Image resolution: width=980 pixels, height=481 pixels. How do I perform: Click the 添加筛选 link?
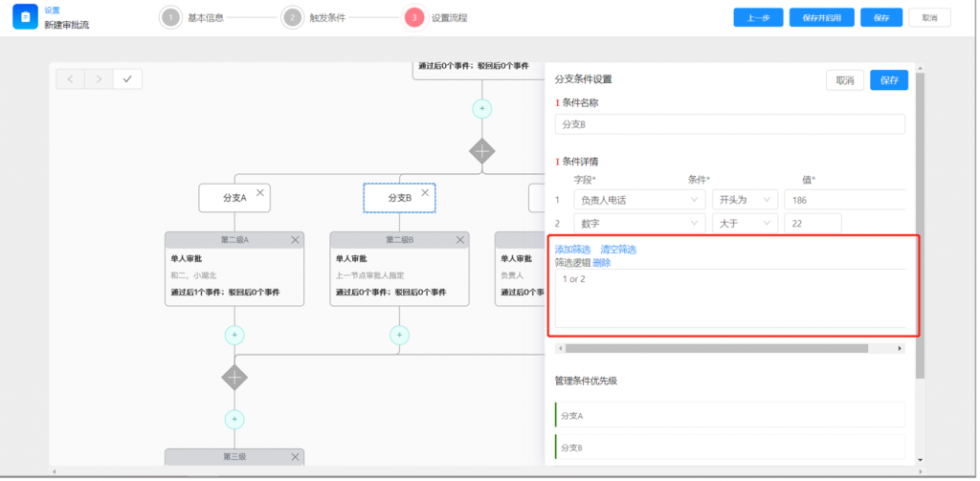[x=572, y=250]
